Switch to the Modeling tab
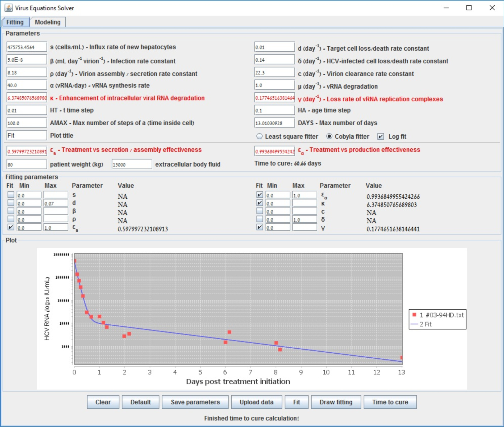This screenshot has height=427, width=504. (48, 22)
